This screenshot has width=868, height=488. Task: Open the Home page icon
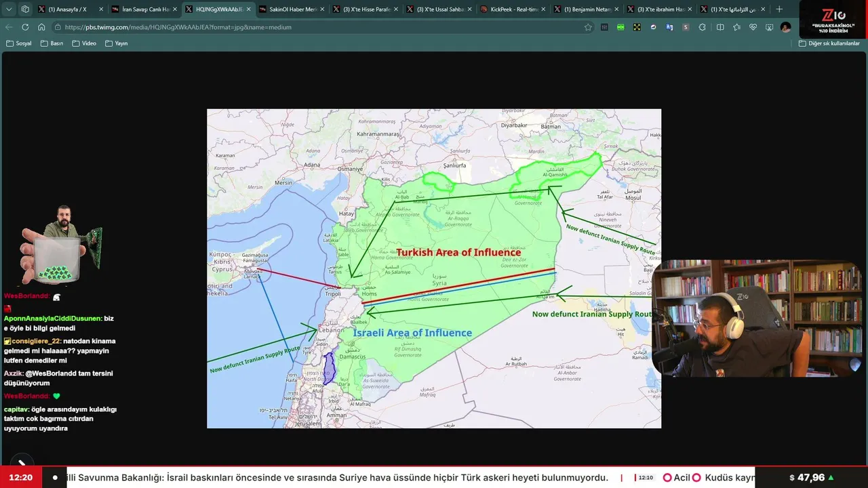click(x=41, y=27)
